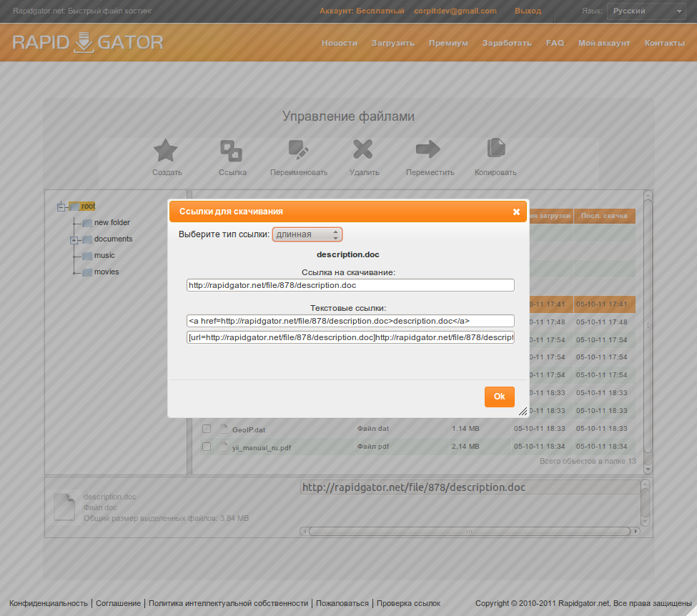697x616 pixels.
Task: Select the movies tree item
Action: point(107,272)
